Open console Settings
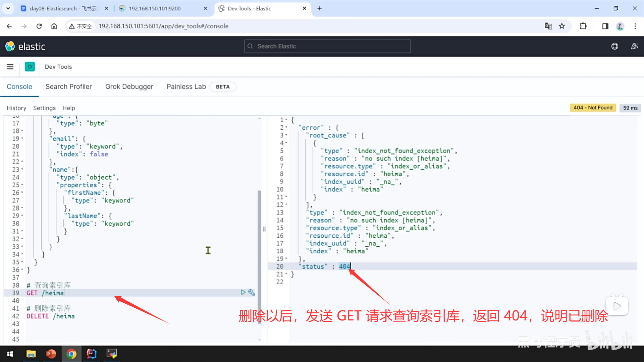The height and width of the screenshot is (362, 644). (x=44, y=108)
